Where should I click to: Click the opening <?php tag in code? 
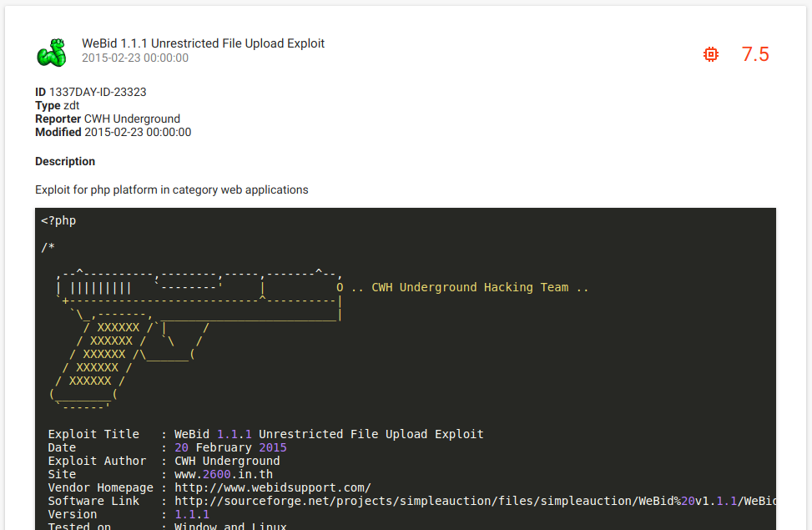58,220
